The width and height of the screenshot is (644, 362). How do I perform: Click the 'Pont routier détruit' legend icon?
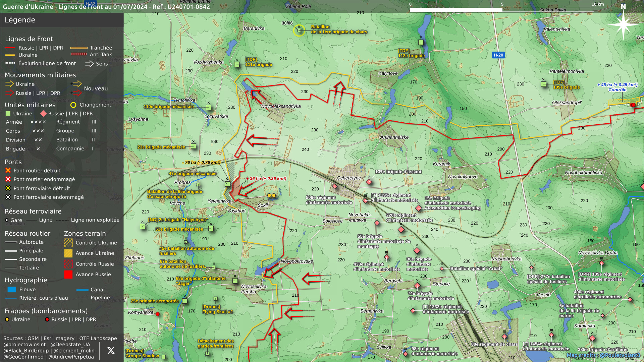pyautogui.click(x=8, y=171)
